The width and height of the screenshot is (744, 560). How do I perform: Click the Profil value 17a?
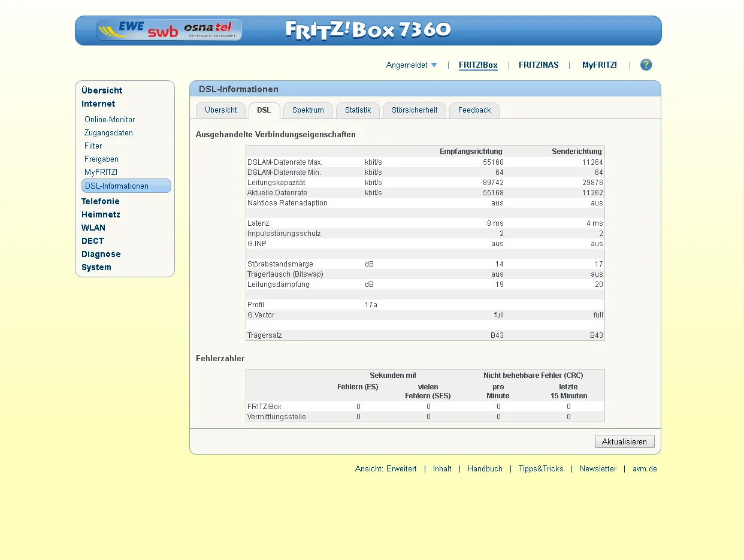(x=371, y=305)
